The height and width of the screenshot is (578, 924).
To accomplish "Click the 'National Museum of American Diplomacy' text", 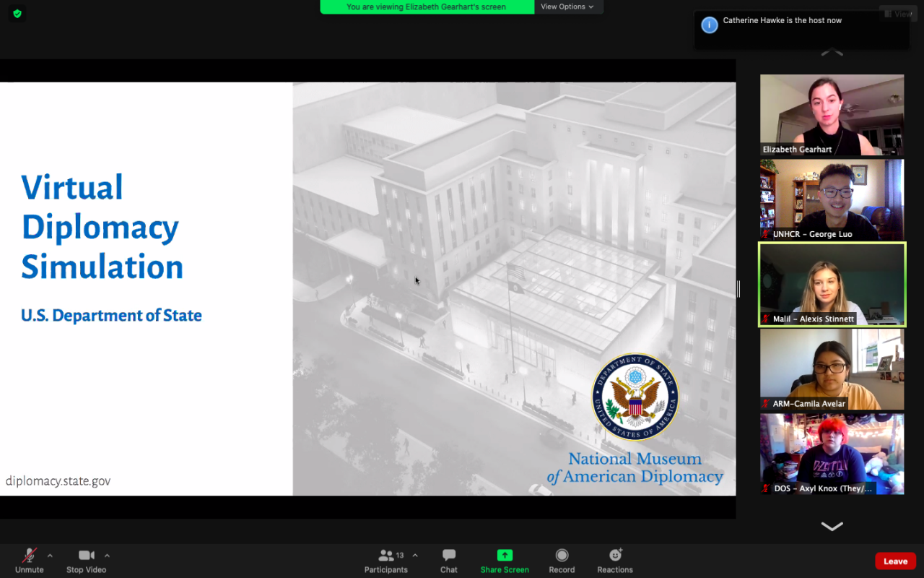I will click(635, 467).
